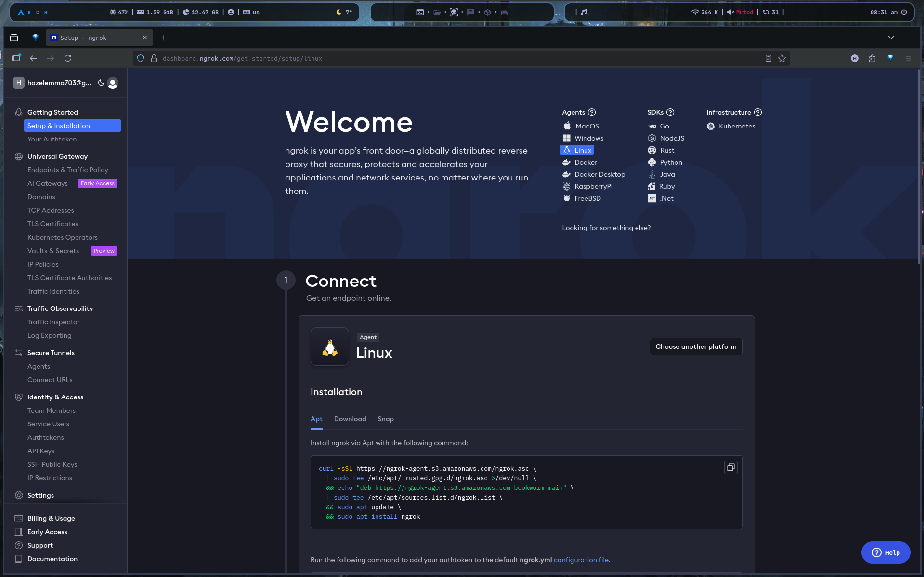This screenshot has width=924, height=577.
Task: Toggle dark mode moon icon
Action: tap(101, 83)
